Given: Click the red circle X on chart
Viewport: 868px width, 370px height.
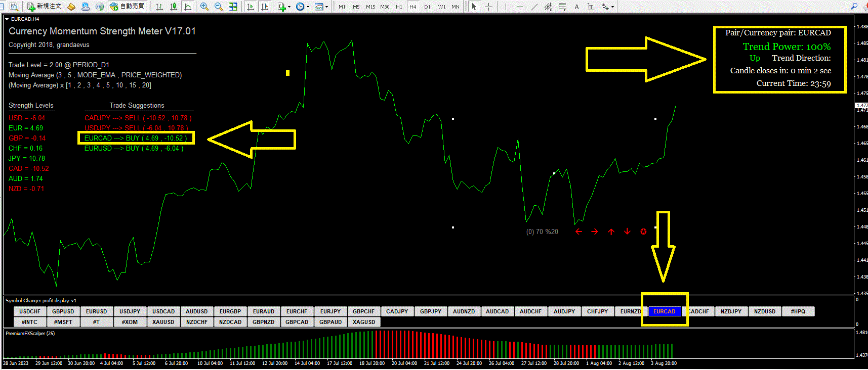Looking at the screenshot, I should [x=643, y=232].
